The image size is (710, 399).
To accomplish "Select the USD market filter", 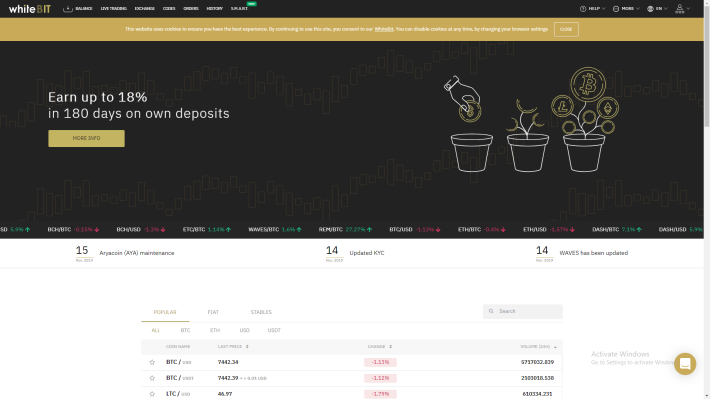I will (245, 330).
